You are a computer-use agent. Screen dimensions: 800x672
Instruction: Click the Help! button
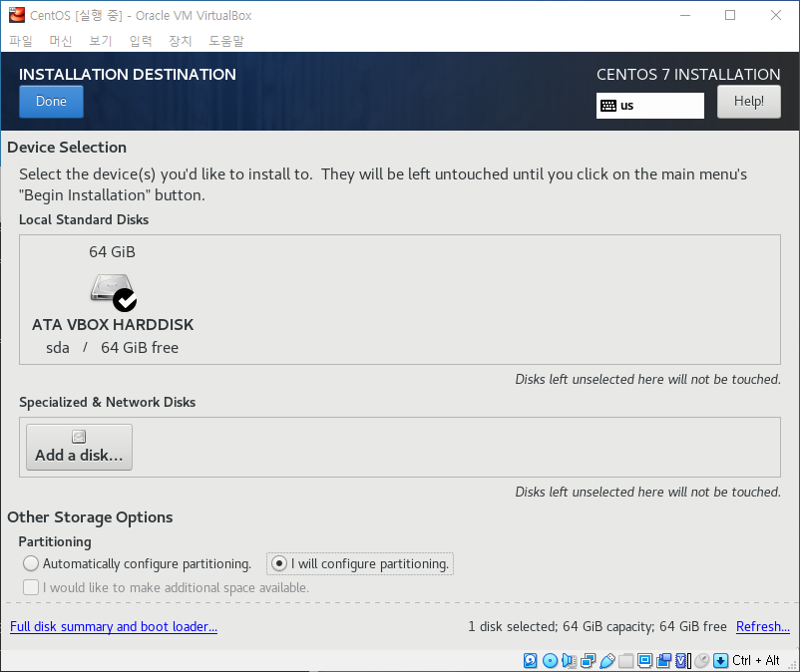pyautogui.click(x=749, y=102)
